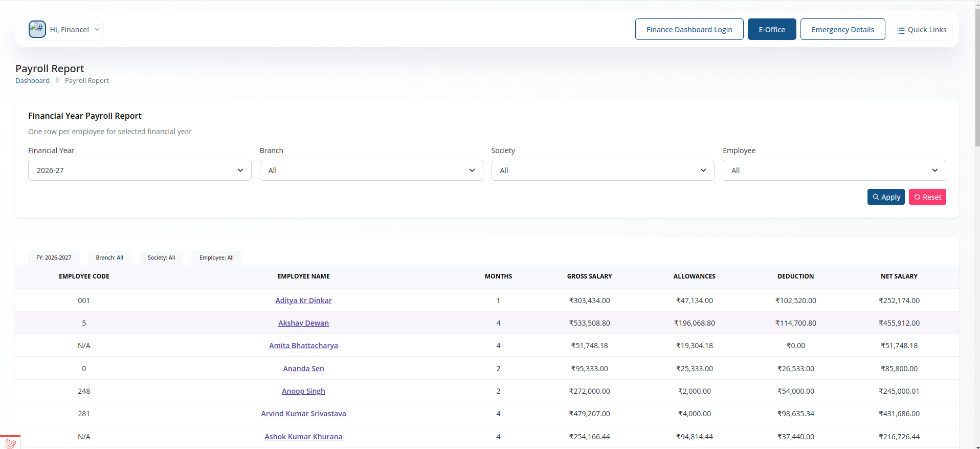The height and width of the screenshot is (449, 980).
Task: Click the Finance Dashboard Login button
Action: [x=689, y=29]
